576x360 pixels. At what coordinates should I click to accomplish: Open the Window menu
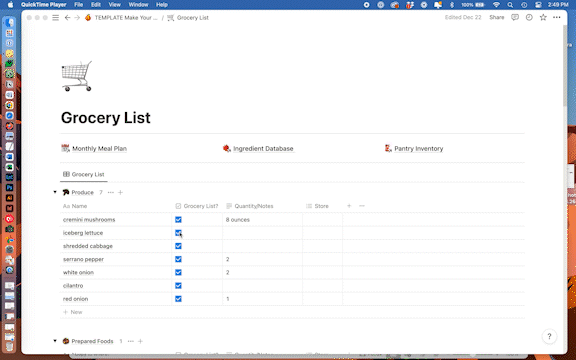coord(138,5)
